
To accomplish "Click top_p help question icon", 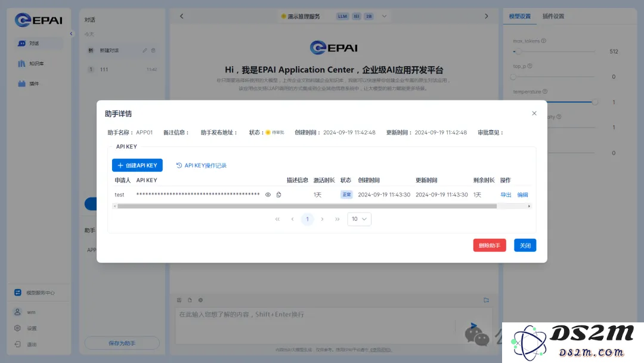I will click(x=530, y=66).
